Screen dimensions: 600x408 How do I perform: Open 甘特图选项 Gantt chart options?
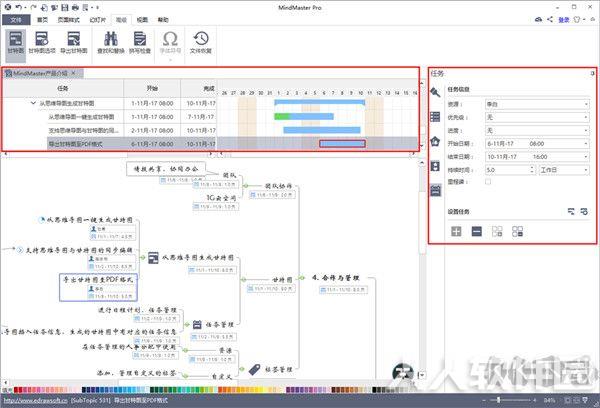pos(42,42)
